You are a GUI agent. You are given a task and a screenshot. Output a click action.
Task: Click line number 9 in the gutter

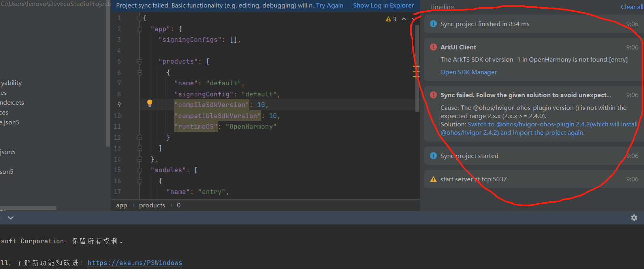tap(119, 105)
